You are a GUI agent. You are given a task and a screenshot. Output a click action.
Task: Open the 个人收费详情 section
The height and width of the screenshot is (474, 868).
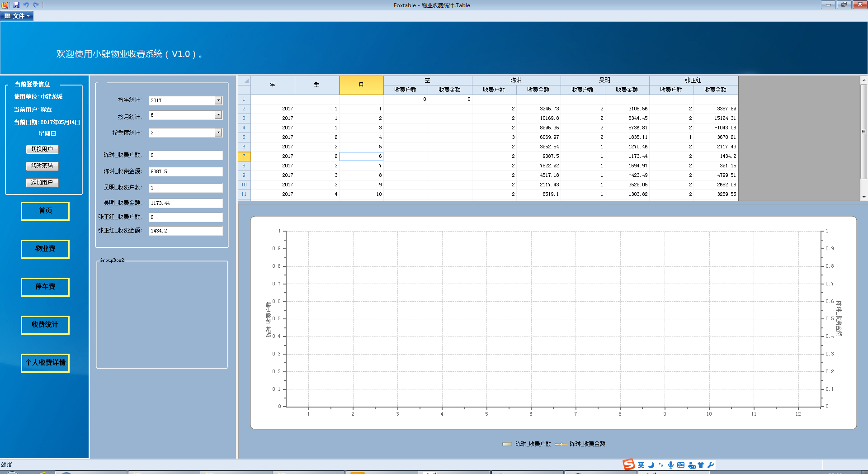coord(45,363)
